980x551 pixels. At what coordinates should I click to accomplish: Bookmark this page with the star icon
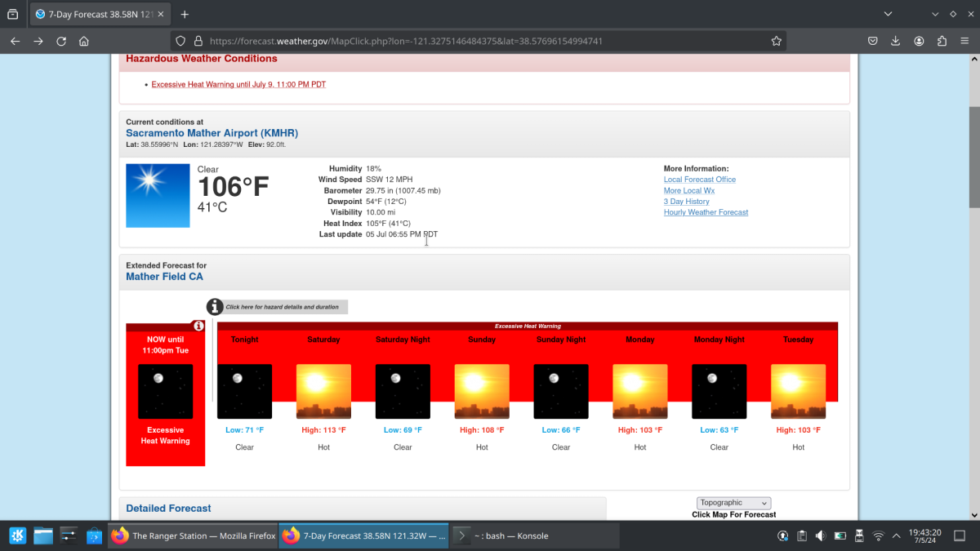[776, 41]
